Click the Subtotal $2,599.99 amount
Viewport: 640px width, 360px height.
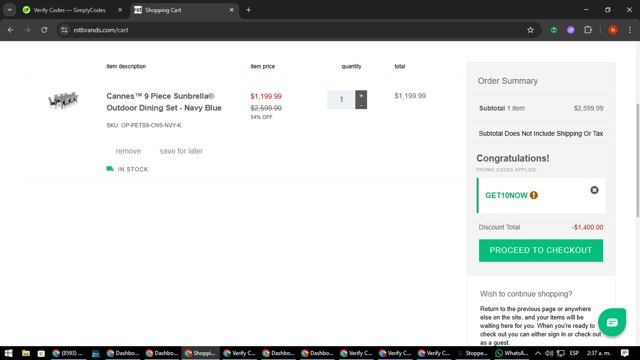[x=588, y=108]
